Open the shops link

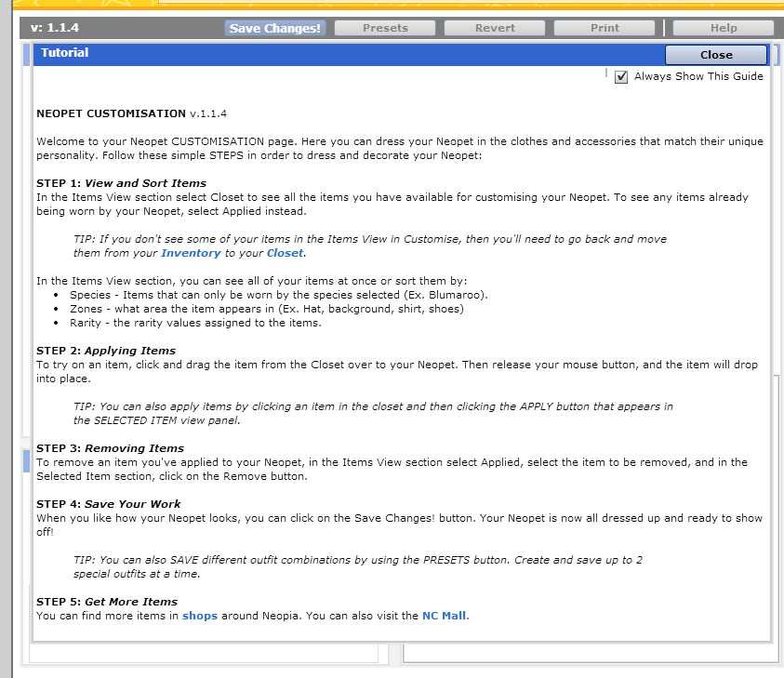200,616
